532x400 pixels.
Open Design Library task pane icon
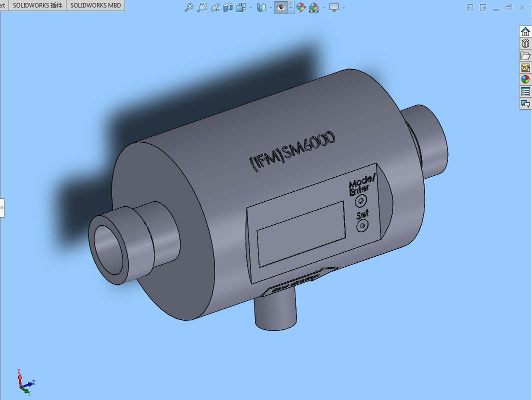525,44
